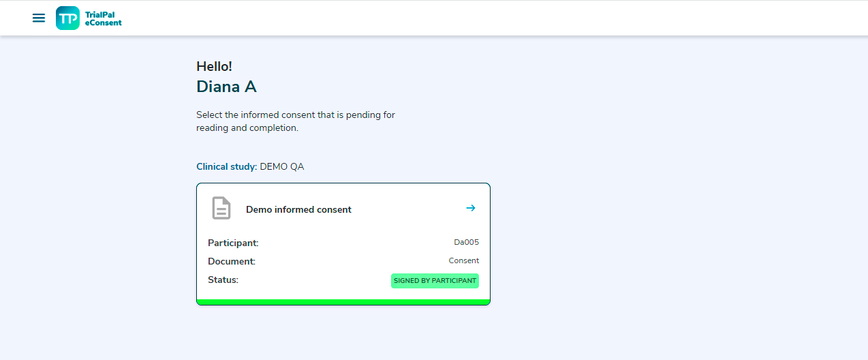Click the Participant label on the card

pyautogui.click(x=233, y=243)
